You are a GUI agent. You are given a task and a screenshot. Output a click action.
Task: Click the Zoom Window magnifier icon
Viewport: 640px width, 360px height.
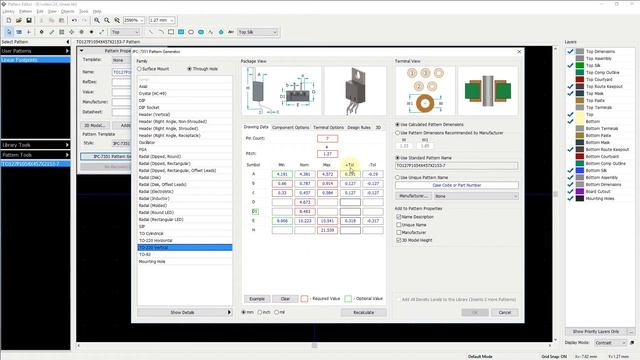117,20
